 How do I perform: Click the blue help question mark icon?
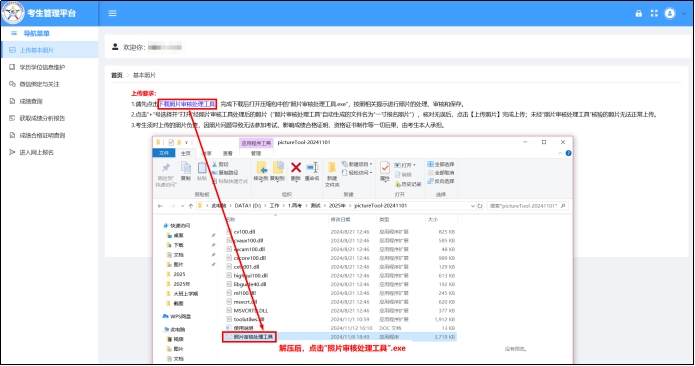click(x=568, y=153)
